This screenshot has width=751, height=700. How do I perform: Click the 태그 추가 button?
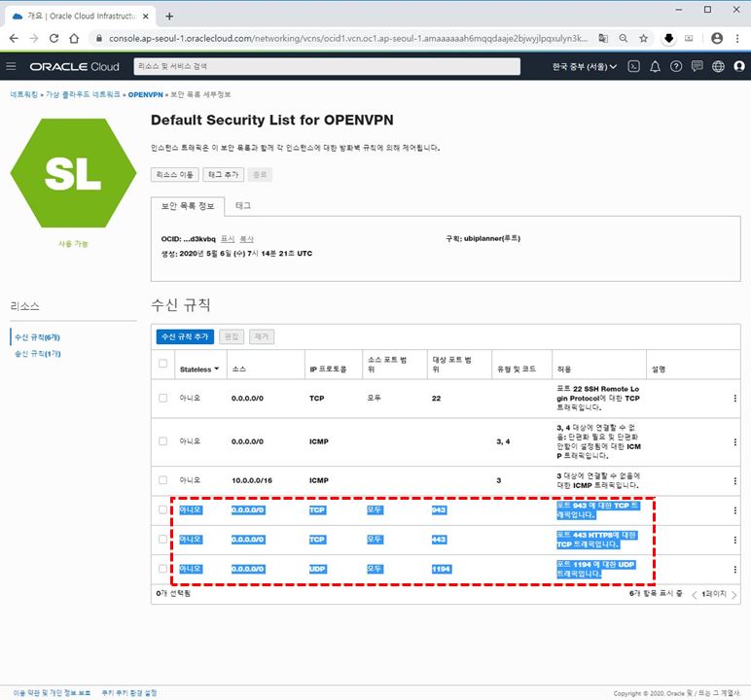coord(223,175)
